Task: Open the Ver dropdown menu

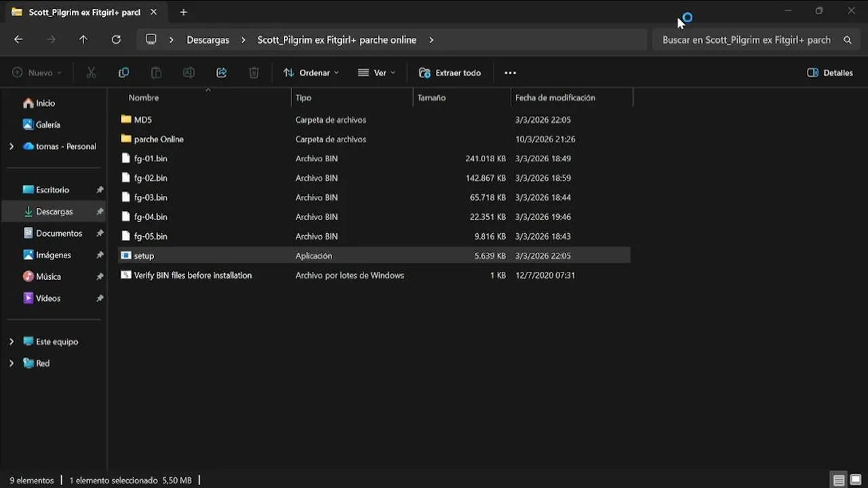Action: click(x=376, y=73)
